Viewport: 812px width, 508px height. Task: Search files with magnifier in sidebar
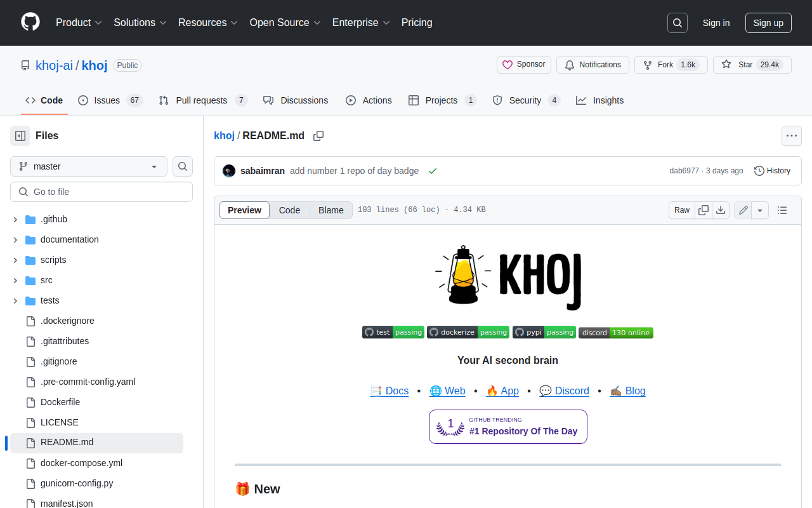click(x=183, y=166)
